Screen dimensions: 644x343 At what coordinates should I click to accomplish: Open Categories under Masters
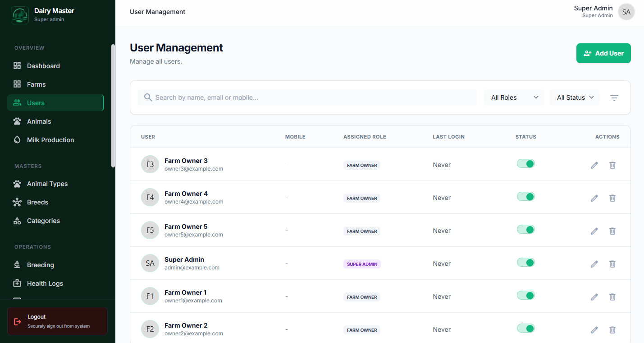pos(44,220)
